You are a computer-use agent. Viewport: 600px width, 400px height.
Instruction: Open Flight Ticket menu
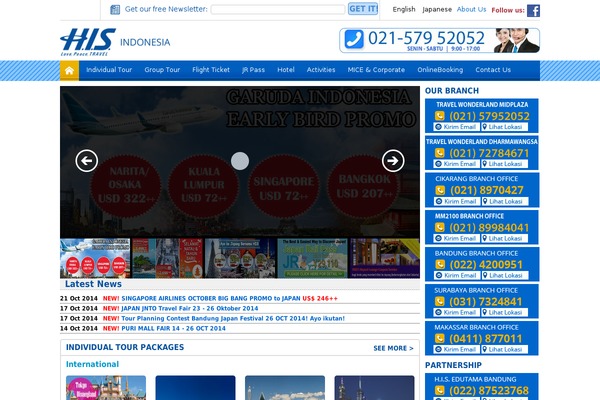coord(211,70)
